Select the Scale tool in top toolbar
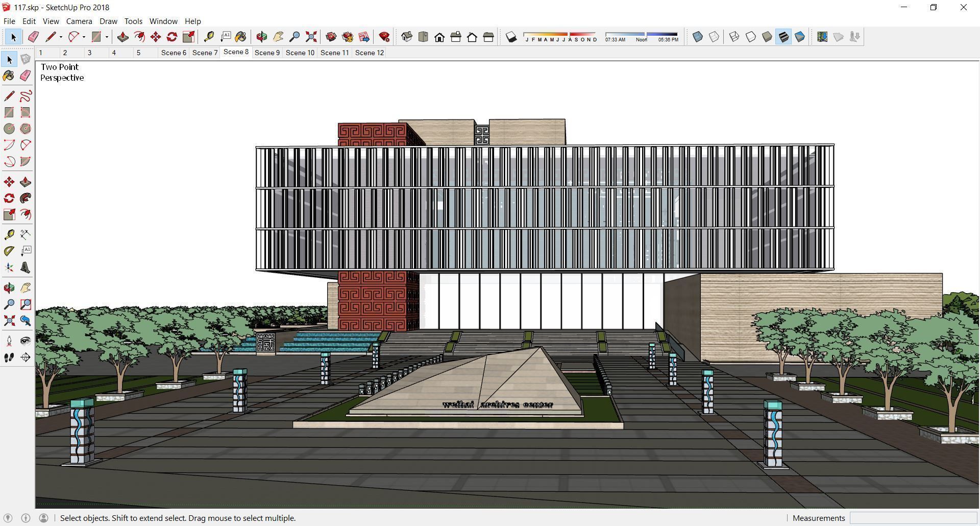The width and height of the screenshot is (980, 526). 188,37
